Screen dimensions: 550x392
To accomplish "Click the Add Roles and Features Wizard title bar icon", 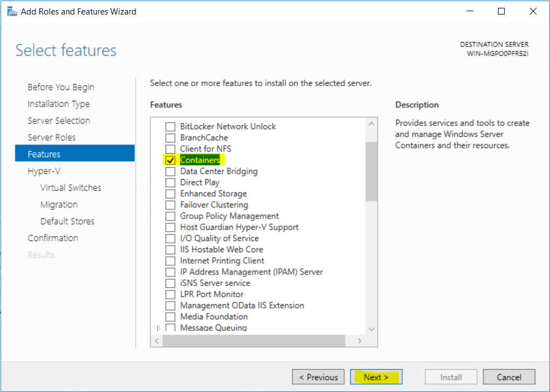I will pos(12,11).
